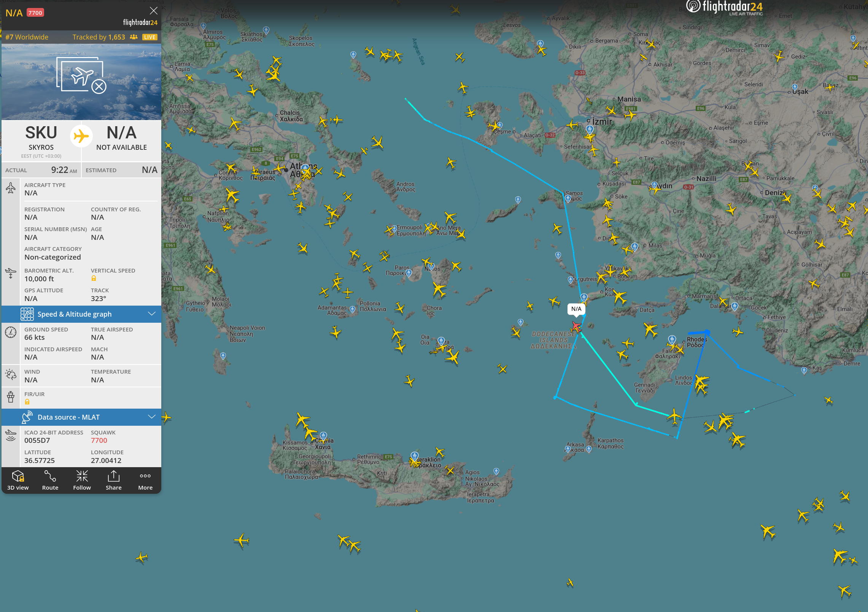Click the altitude indicator icon
868x612 pixels.
11,273
